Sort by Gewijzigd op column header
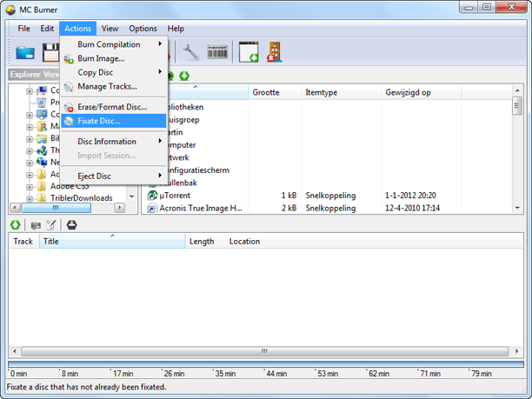This screenshot has height=399, width=532. coord(421,92)
